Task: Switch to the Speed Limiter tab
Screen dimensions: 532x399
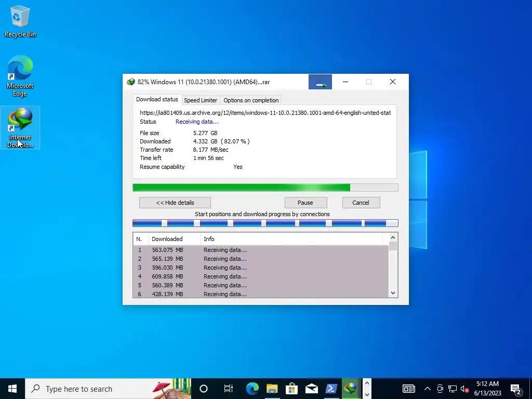Action: pyautogui.click(x=201, y=100)
